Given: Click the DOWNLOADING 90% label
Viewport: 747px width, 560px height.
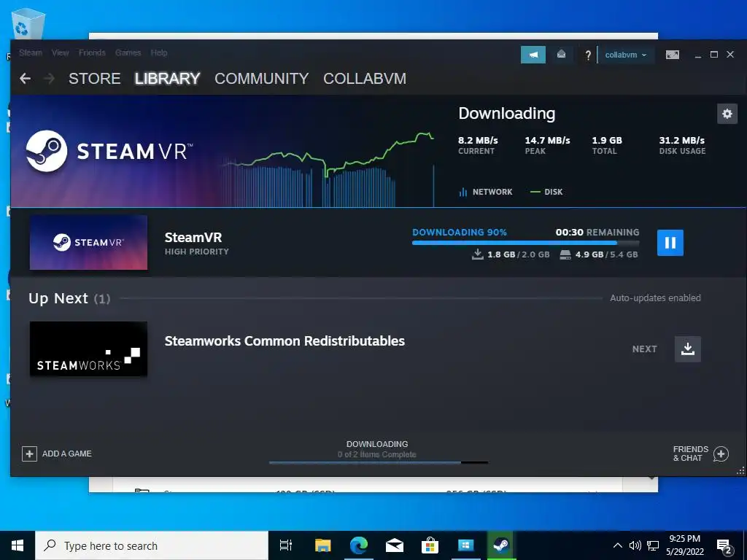Looking at the screenshot, I should 460,233.
